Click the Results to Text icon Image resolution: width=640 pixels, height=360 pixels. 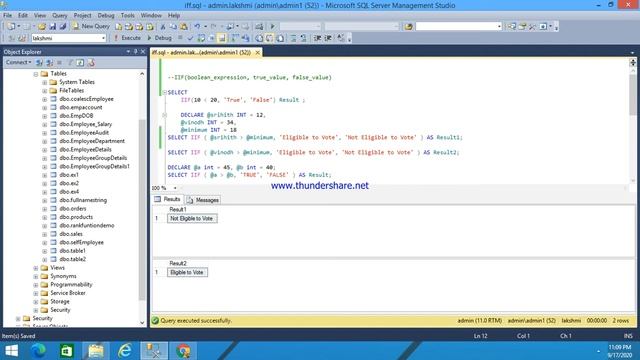(x=259, y=38)
